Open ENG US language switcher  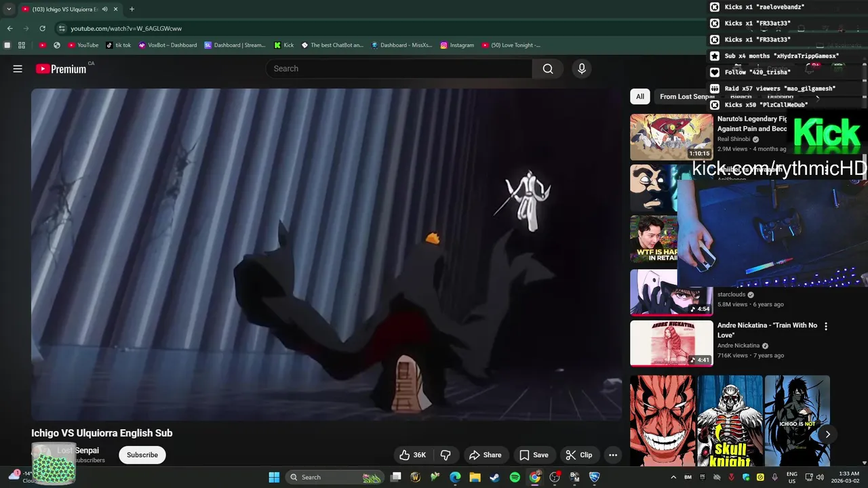click(x=791, y=477)
